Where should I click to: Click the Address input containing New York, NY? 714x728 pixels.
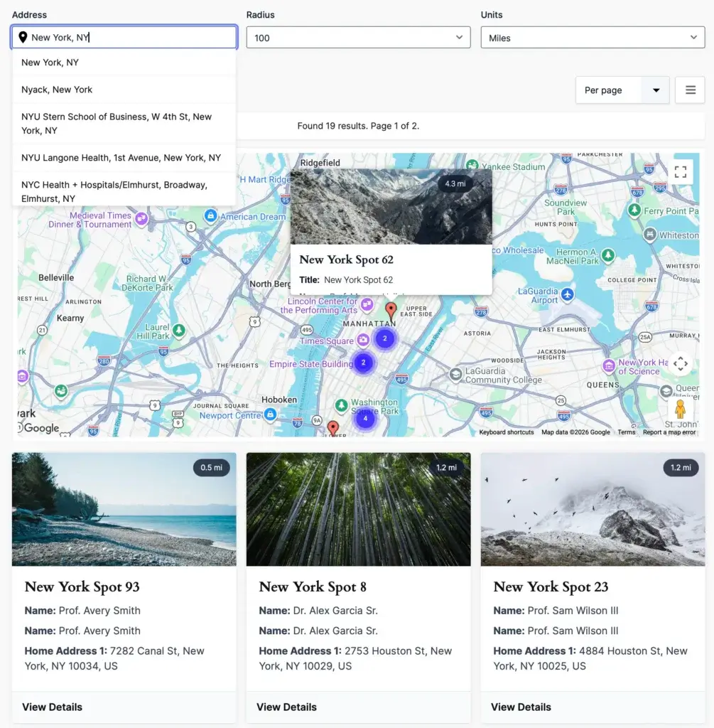(x=124, y=37)
